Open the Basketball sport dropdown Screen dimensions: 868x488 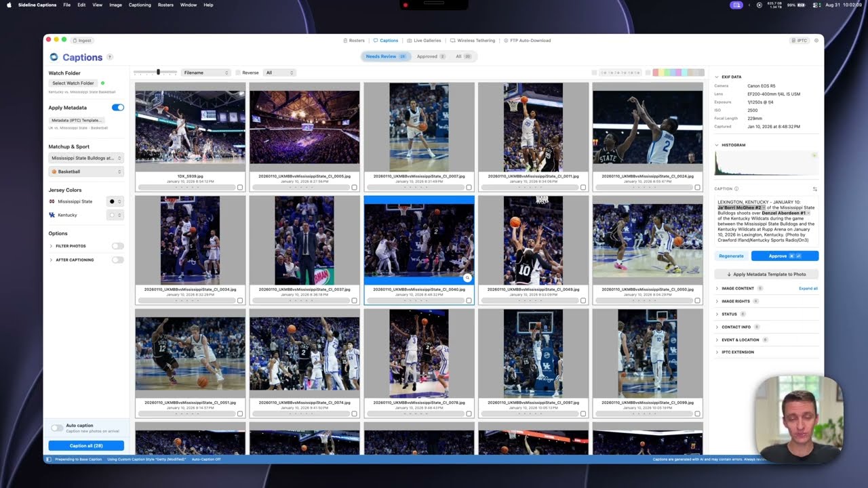[x=86, y=171]
